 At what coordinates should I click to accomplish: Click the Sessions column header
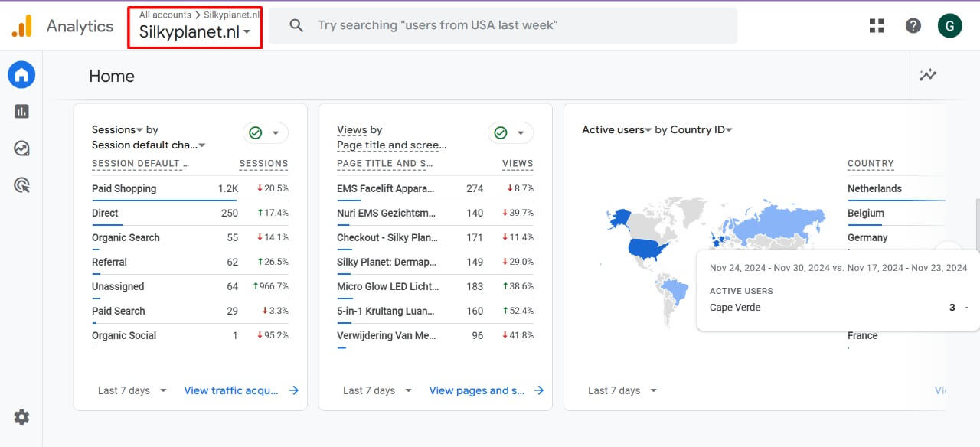pyautogui.click(x=264, y=164)
